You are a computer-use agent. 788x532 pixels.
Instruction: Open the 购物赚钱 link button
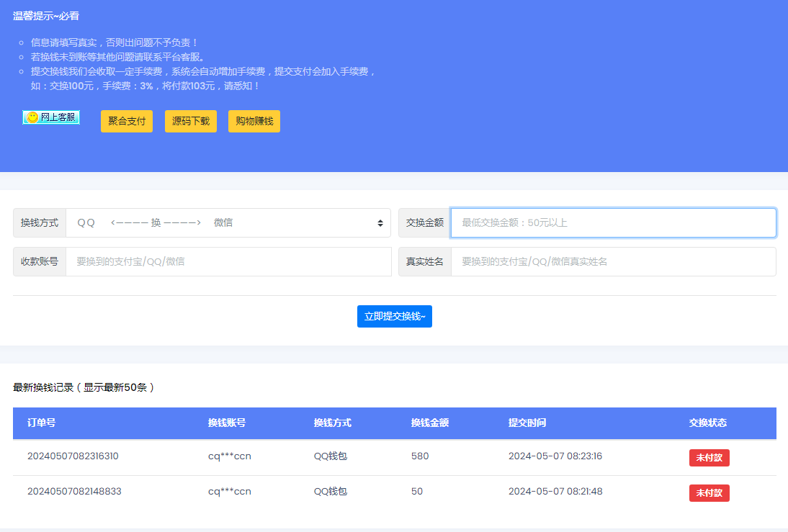click(254, 121)
